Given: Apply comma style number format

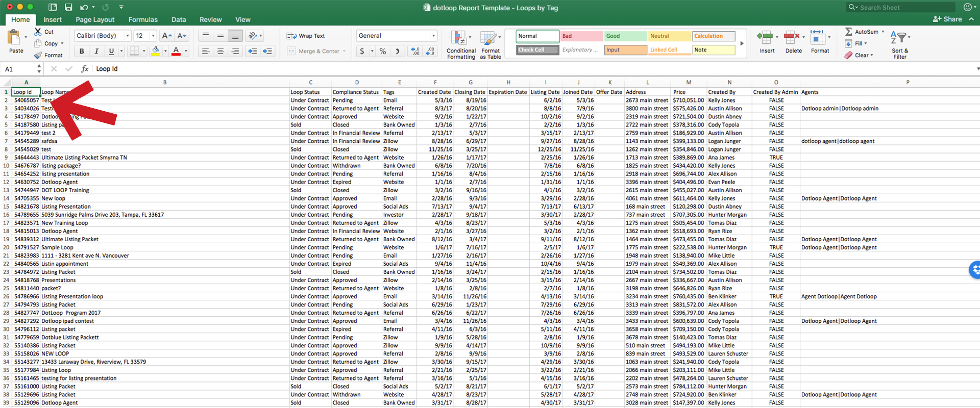Looking at the screenshot, I should [398, 51].
